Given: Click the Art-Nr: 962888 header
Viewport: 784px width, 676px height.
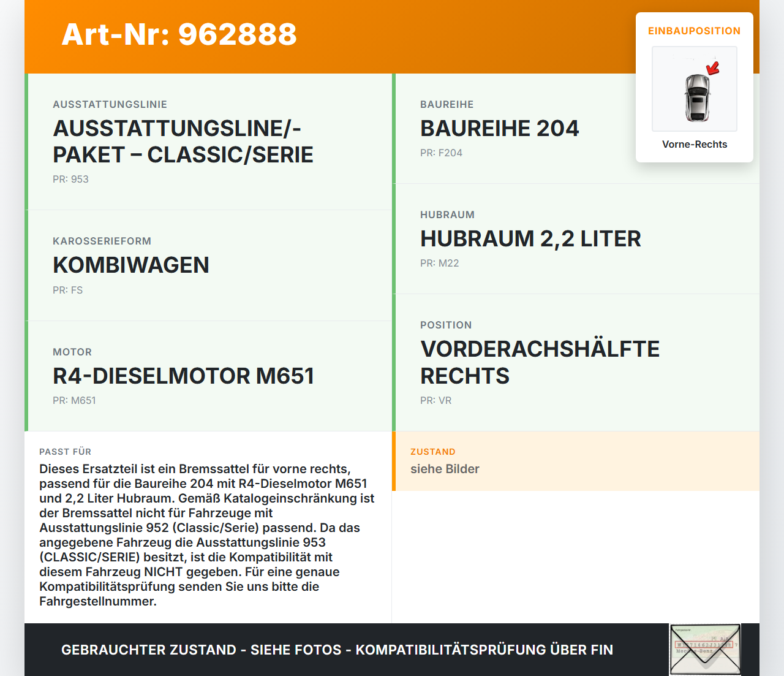Looking at the screenshot, I should [179, 35].
